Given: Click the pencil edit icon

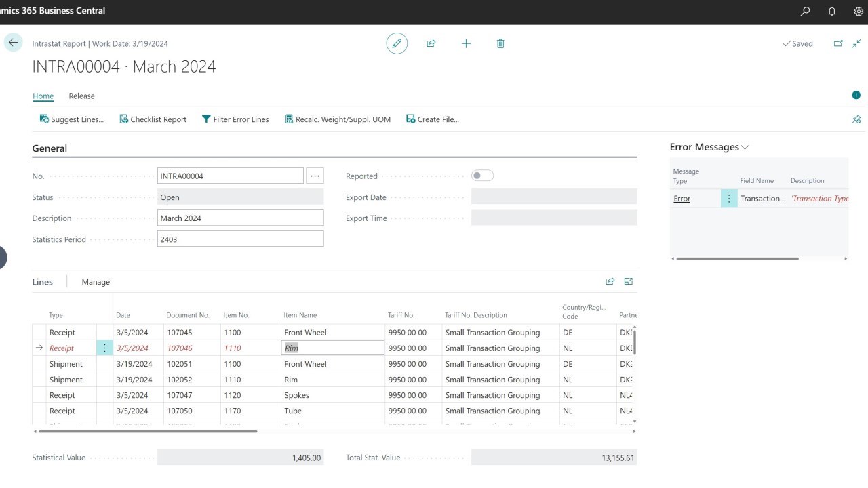Looking at the screenshot, I should click(397, 43).
